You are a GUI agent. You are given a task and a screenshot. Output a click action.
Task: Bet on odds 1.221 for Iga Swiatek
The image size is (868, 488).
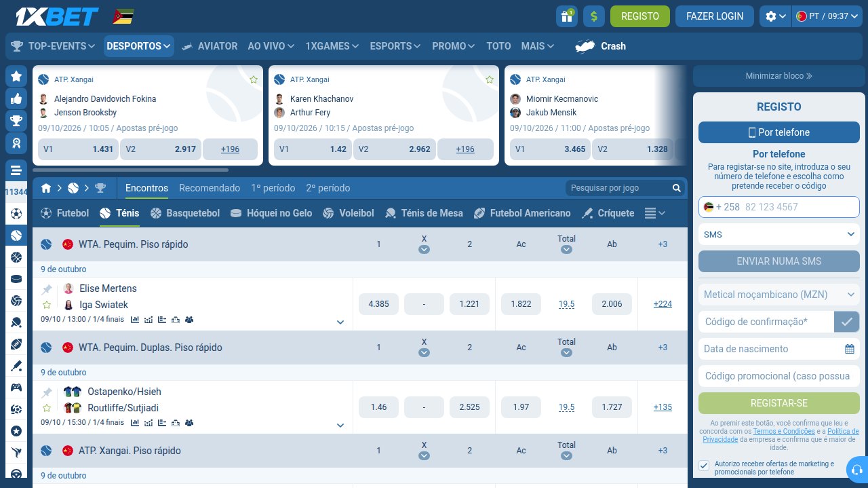(x=469, y=304)
